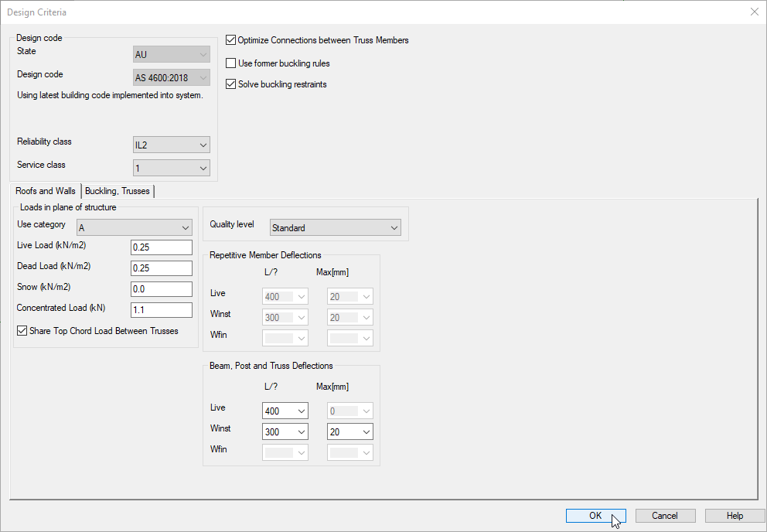This screenshot has height=532, width=767.
Task: Open the Reliability class dropdown
Action: click(171, 145)
